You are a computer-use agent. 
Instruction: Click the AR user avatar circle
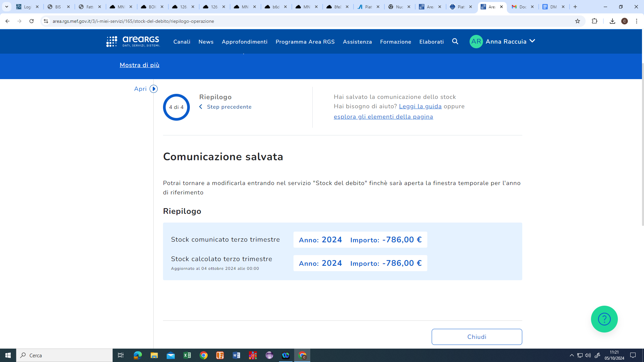point(476,42)
